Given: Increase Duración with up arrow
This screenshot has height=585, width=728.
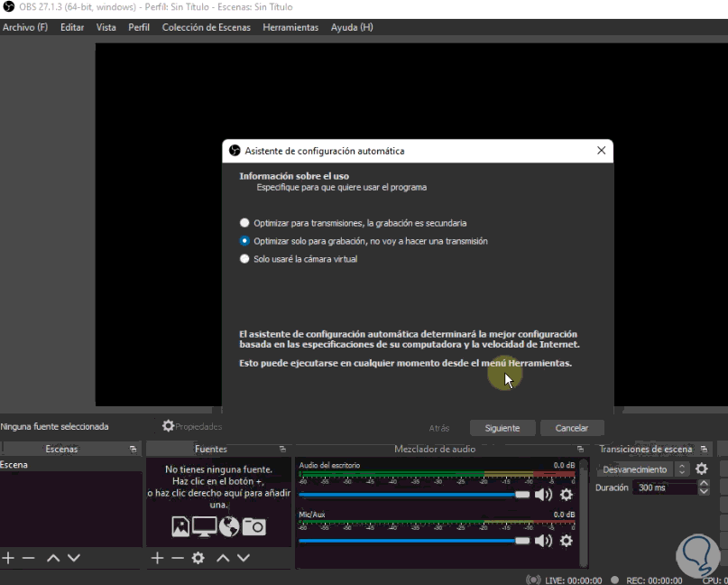Looking at the screenshot, I should click(704, 484).
